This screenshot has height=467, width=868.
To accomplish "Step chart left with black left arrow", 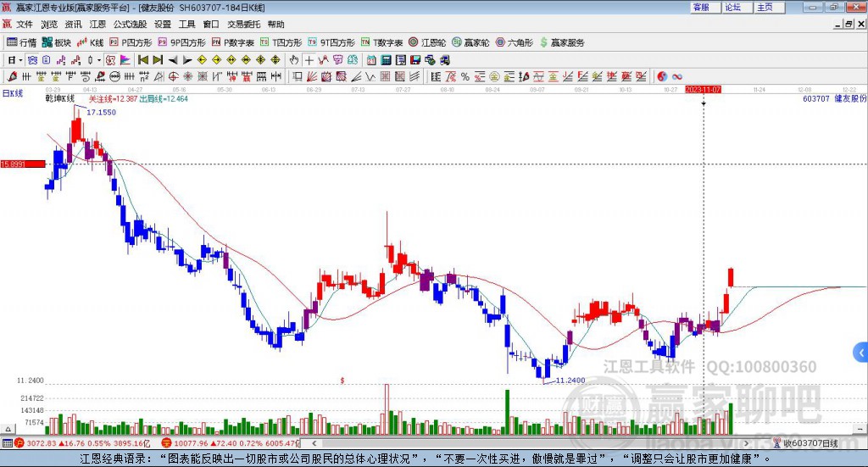I will point(173,60).
